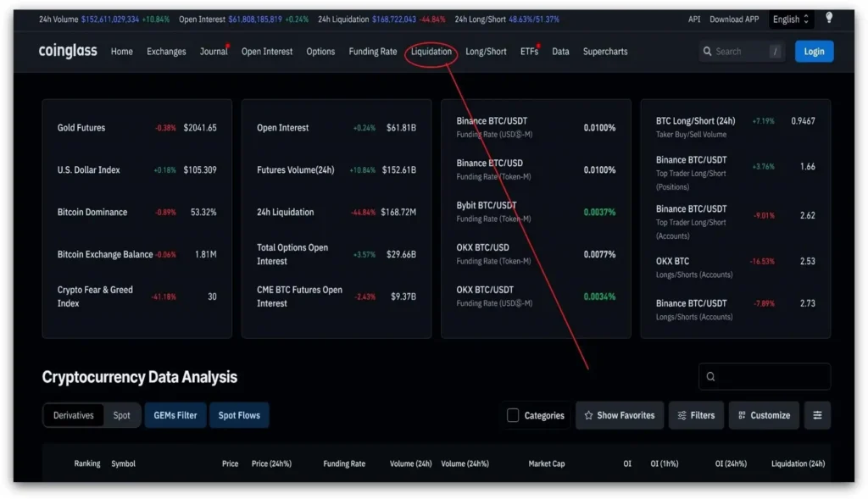
Task: Sort by the Price (24h%) column header
Action: pos(271,463)
